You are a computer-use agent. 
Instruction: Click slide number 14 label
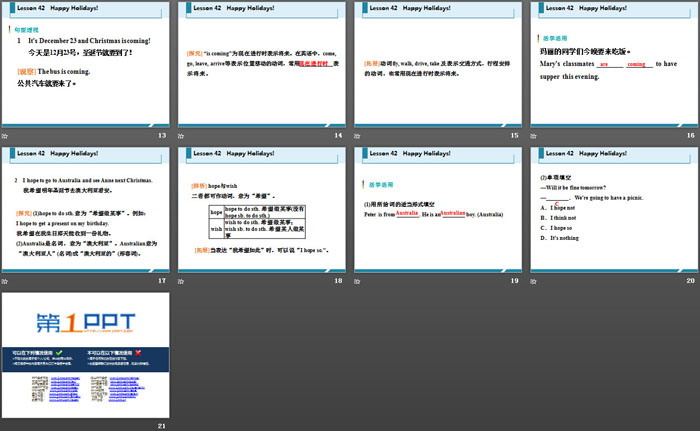click(338, 135)
